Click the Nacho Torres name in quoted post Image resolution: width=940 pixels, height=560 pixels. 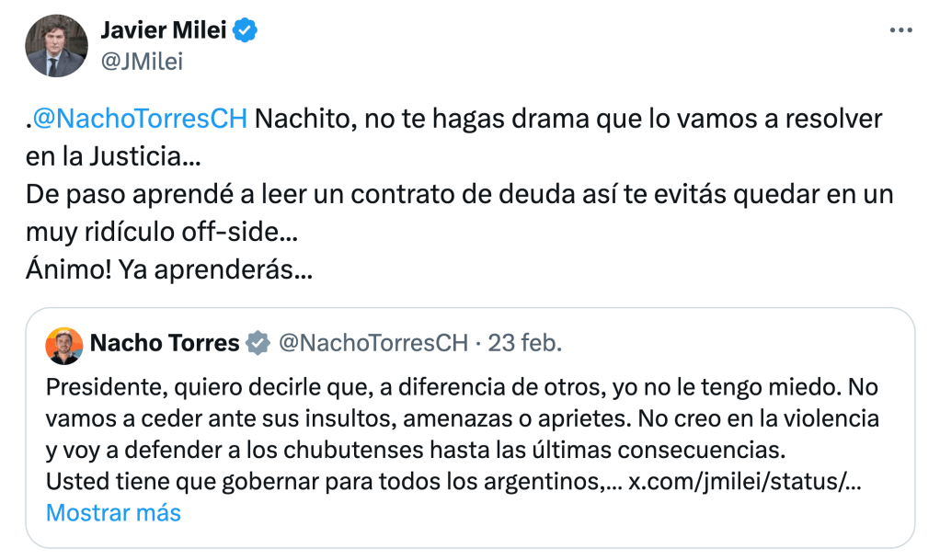pos(164,344)
